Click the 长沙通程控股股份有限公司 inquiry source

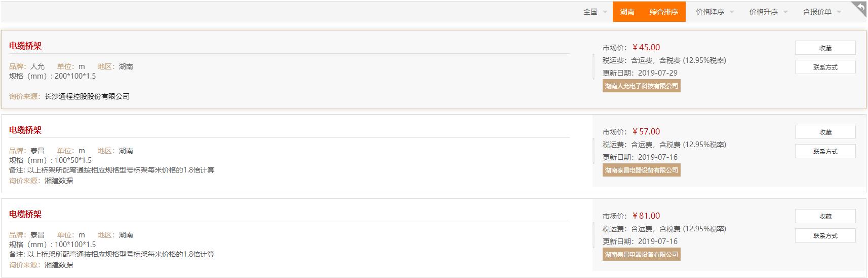point(87,96)
